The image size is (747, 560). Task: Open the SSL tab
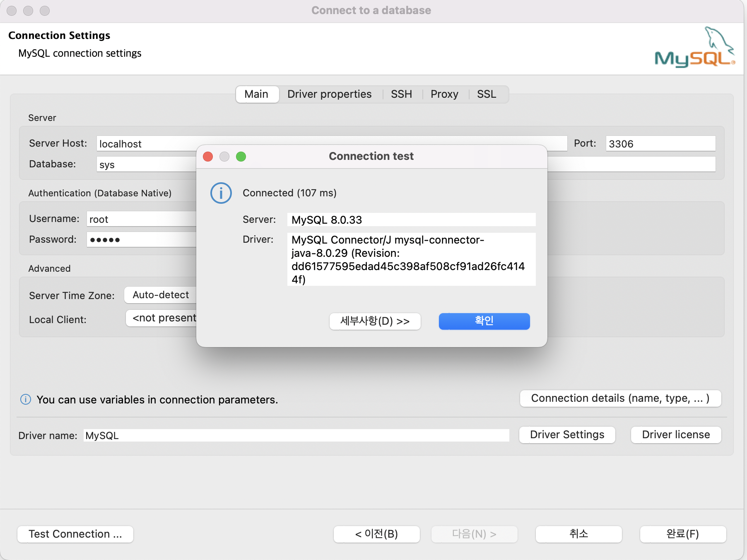(x=487, y=94)
